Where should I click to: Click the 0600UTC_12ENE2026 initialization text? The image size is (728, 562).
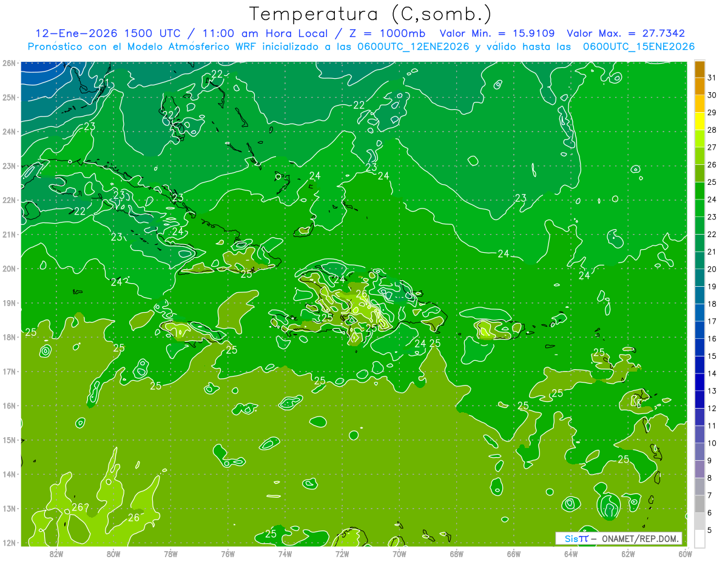pyautogui.click(x=414, y=47)
